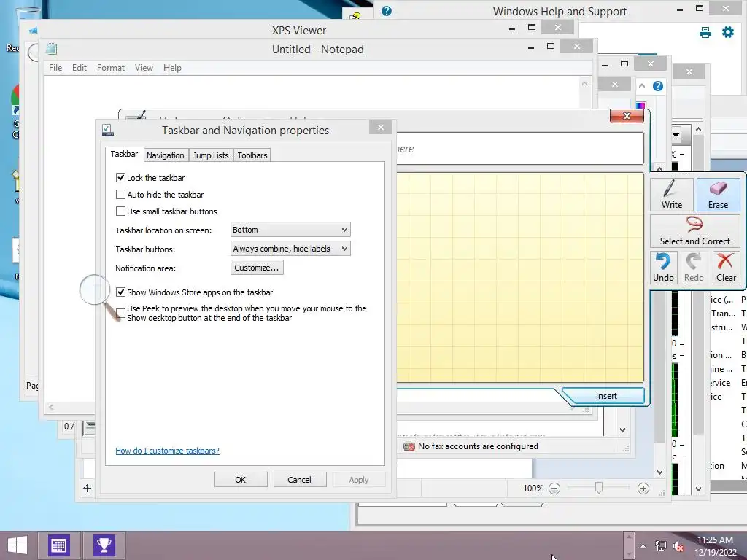Enable Auto-hide the taskbar
The height and width of the screenshot is (560, 747).
tap(120, 194)
